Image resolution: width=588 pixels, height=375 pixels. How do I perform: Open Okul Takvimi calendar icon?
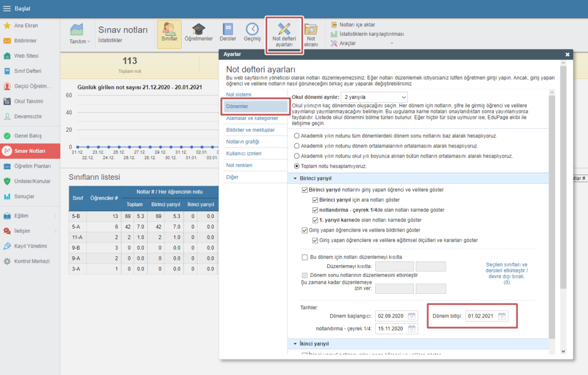click(x=6, y=101)
